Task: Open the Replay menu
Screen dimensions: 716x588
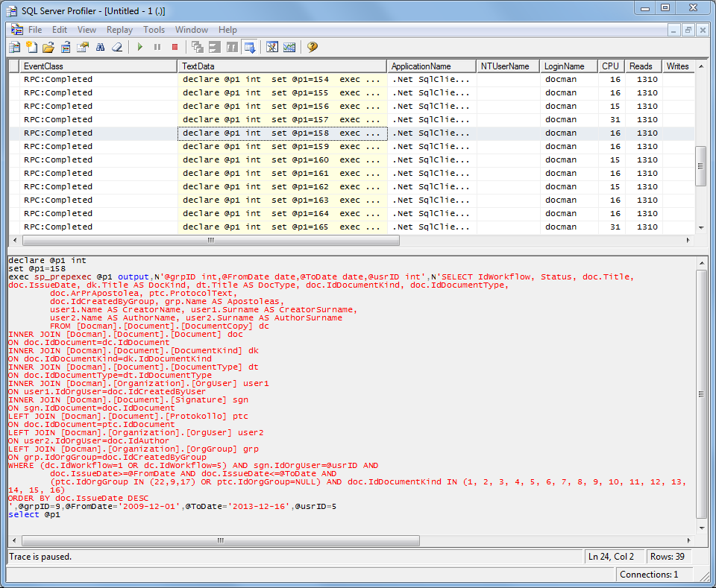Action: tap(119, 30)
